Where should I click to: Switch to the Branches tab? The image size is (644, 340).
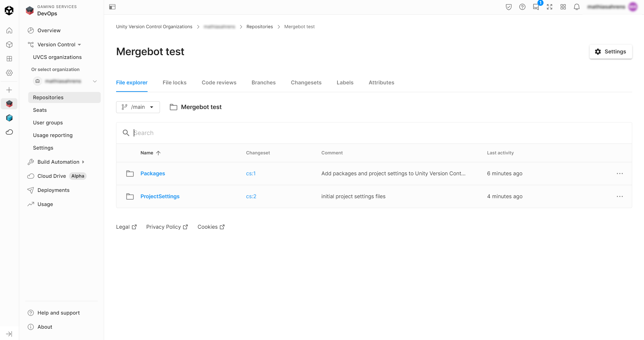tap(263, 83)
